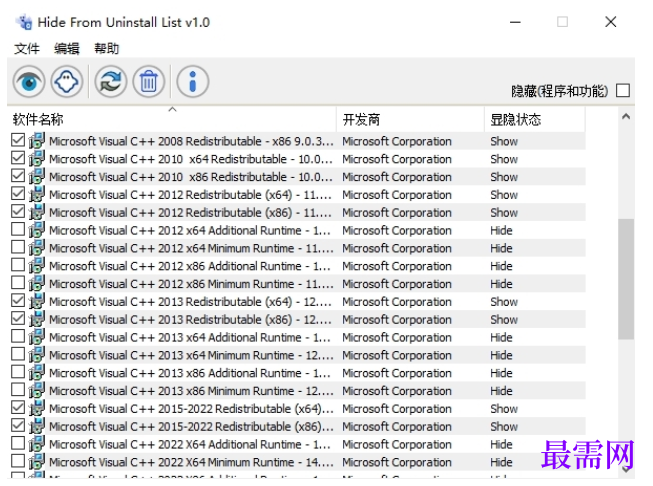This screenshot has width=653, height=486.
Task: Click Hide status of 2013 x86 Minimum Runtime
Action: (501, 391)
